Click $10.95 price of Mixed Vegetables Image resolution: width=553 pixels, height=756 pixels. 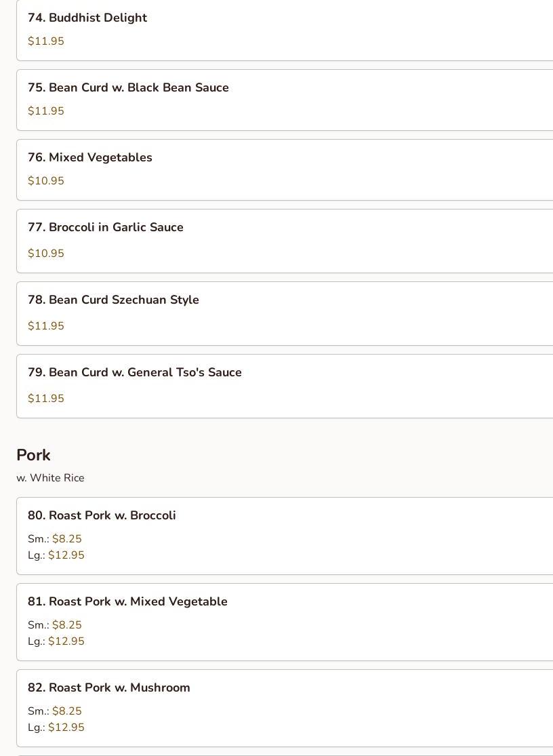pos(46,181)
